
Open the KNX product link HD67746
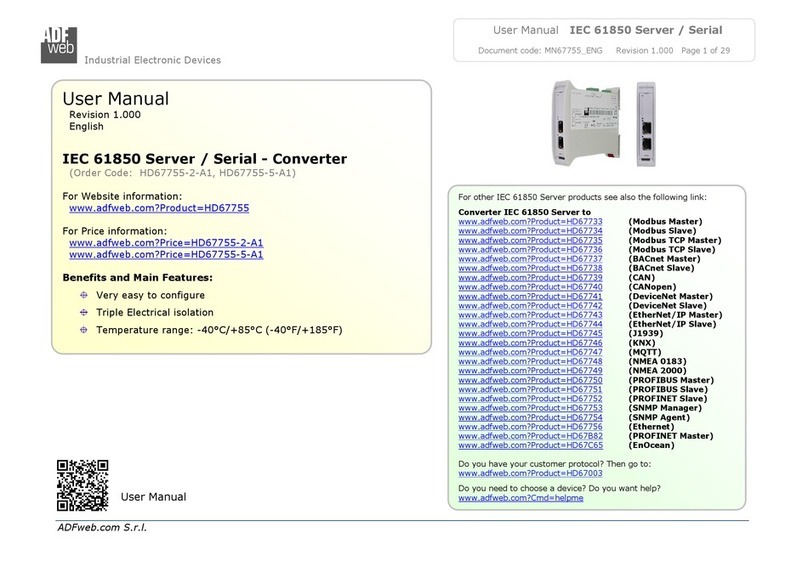[530, 343]
